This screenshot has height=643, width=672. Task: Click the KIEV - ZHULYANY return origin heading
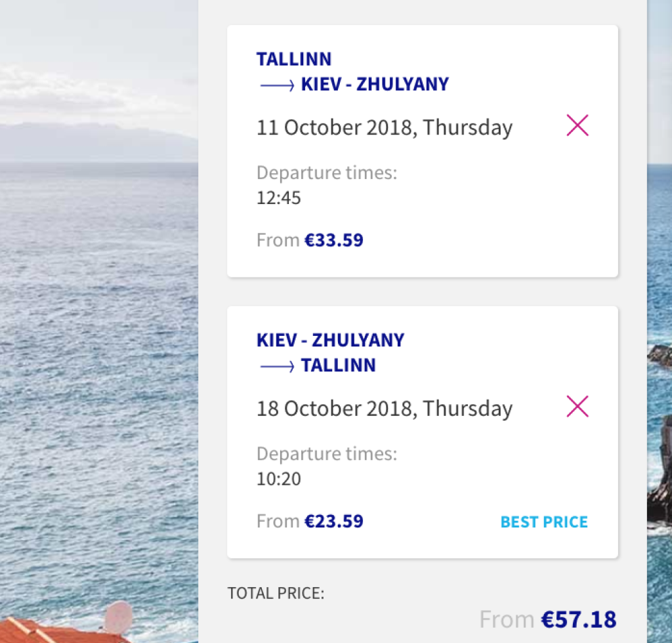pos(330,340)
